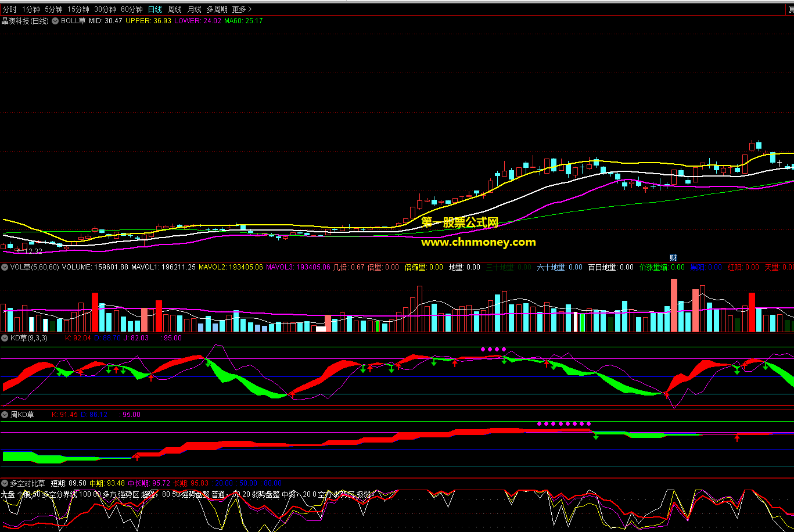Open the 周KD草 indicator dropdown arrow

pyautogui.click(x=5, y=415)
